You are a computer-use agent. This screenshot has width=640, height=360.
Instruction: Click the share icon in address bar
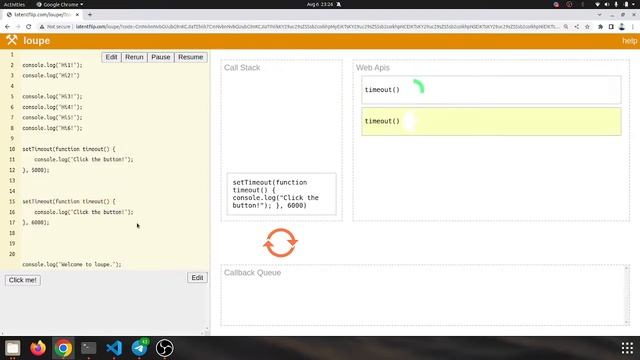[x=576, y=27]
